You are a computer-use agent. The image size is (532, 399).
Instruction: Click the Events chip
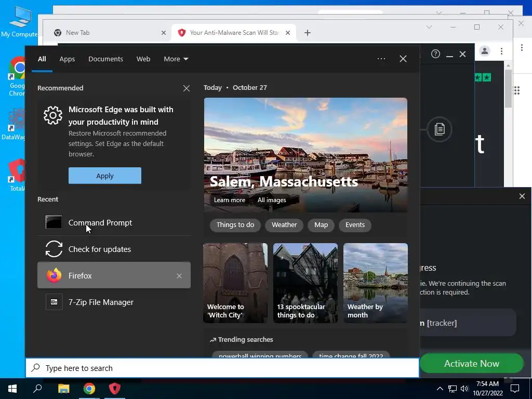(x=355, y=224)
